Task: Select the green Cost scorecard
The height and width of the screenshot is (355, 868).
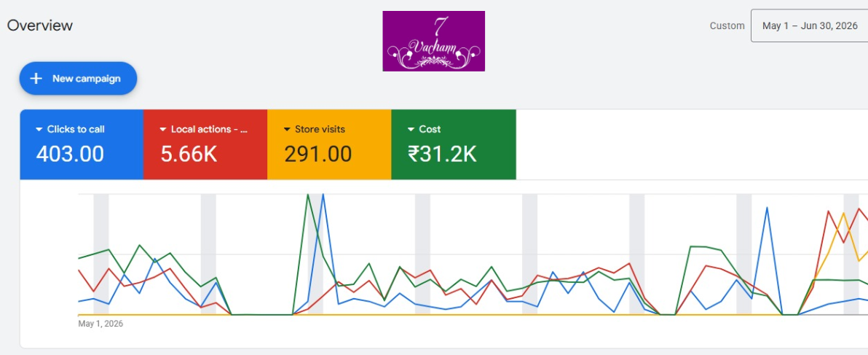Action: pos(454,144)
